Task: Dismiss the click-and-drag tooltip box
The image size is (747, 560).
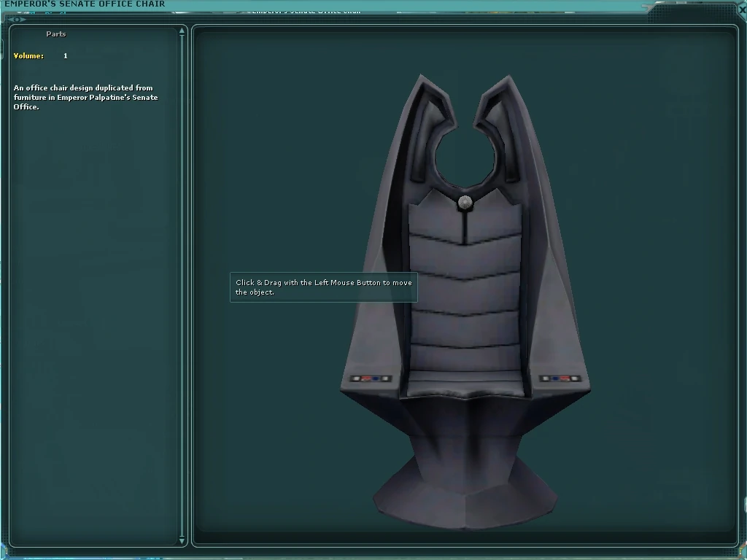Action: pyautogui.click(x=323, y=287)
